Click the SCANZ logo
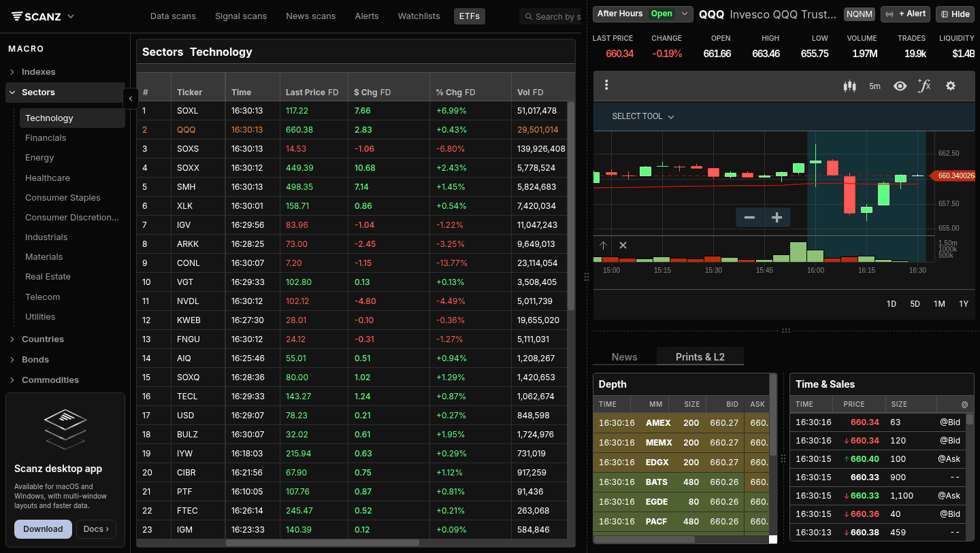 [36, 16]
